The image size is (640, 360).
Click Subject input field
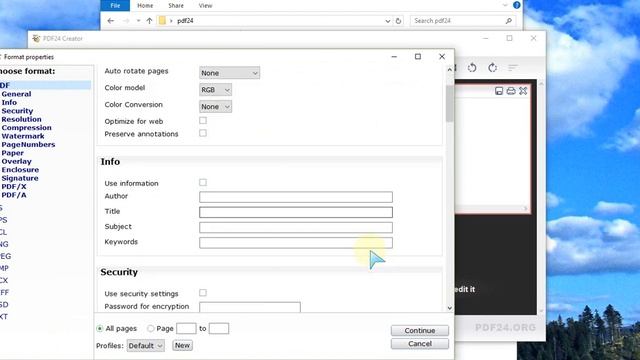click(x=296, y=227)
